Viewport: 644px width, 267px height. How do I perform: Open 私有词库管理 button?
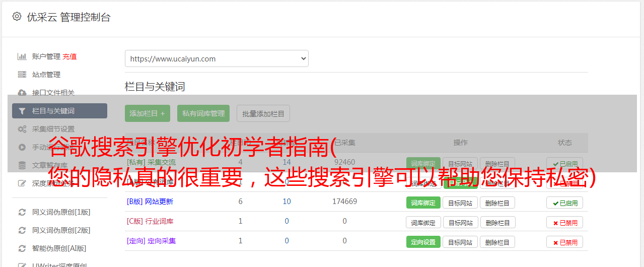[203, 113]
